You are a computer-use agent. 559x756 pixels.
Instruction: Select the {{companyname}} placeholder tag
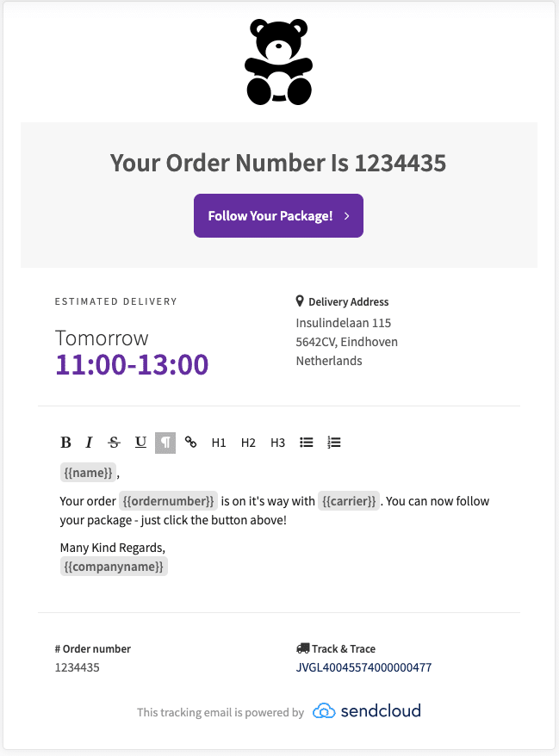click(x=114, y=566)
